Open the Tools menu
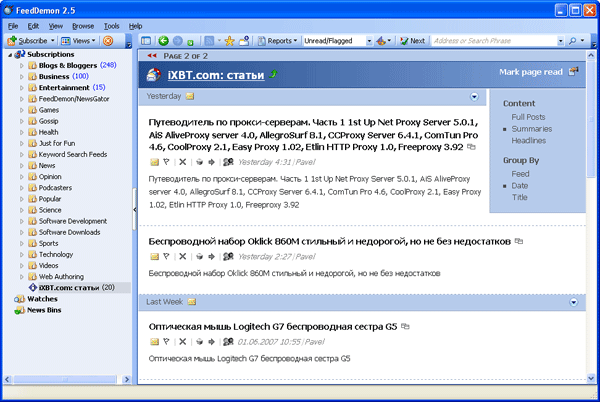 (x=111, y=26)
